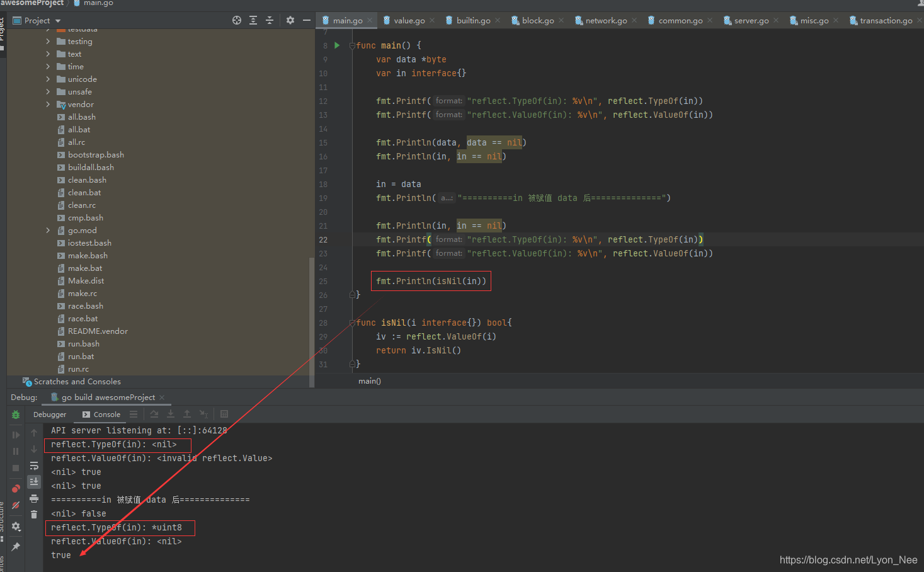Screen dimensions: 924x572
Task: Click the Collapse All icon in Project panel
Action: tap(270, 20)
